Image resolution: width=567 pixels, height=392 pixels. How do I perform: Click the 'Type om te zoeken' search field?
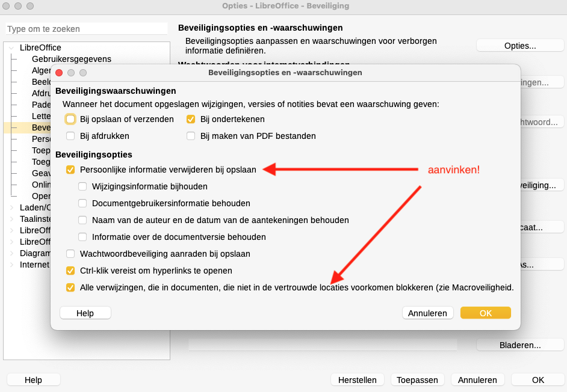tap(87, 29)
